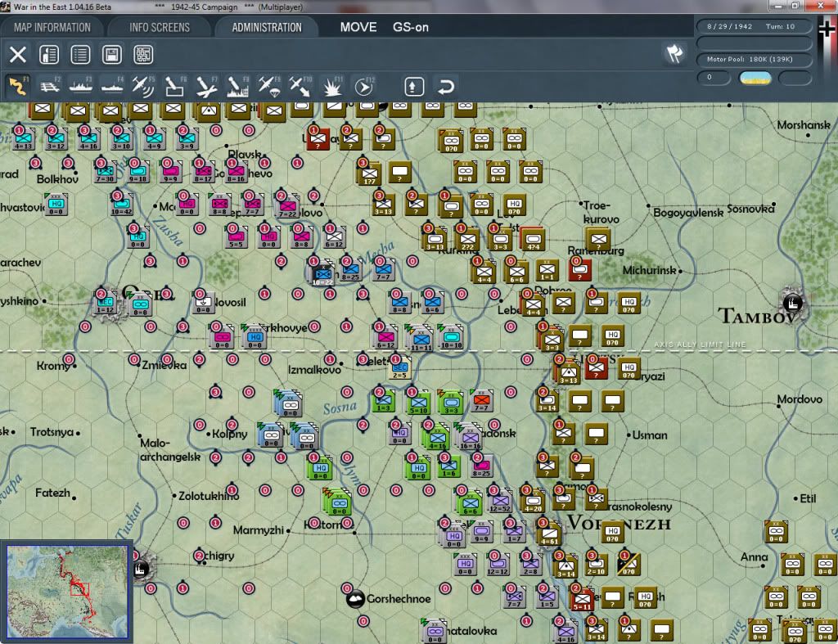This screenshot has width=838, height=644.
Task: Click the small field showing 0
Action: coord(714,78)
